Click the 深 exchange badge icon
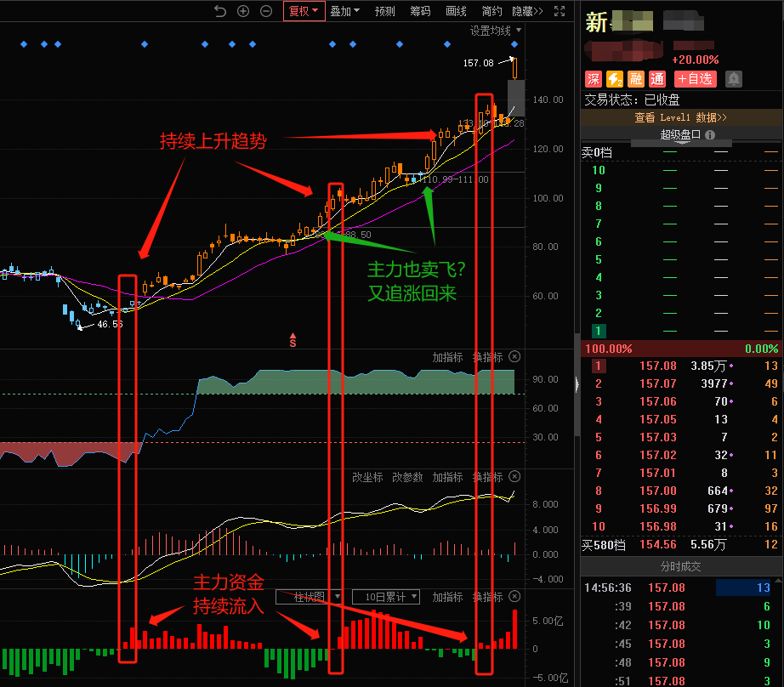Viewport: 784px width, 687px height. [594, 79]
